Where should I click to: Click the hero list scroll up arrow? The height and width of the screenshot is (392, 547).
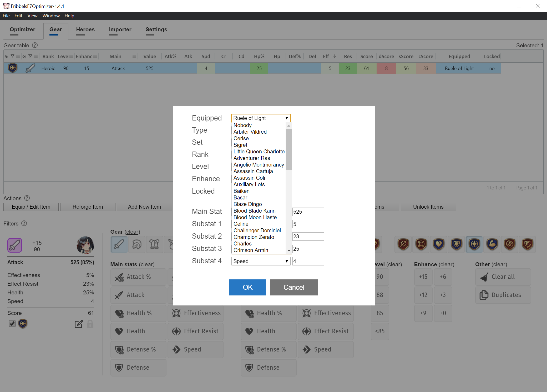pyautogui.click(x=289, y=126)
